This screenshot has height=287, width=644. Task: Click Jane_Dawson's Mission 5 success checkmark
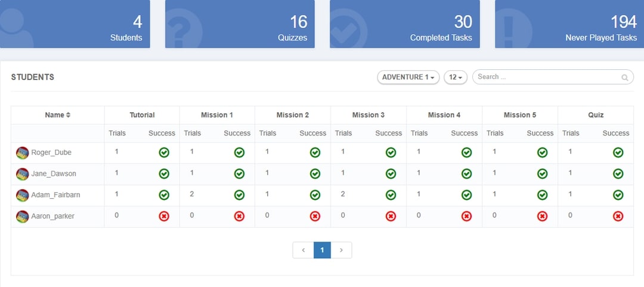point(542,174)
